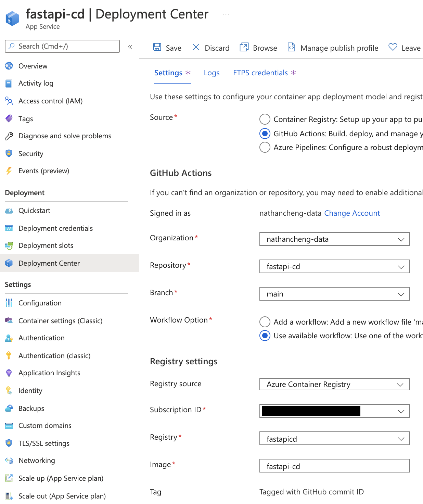423x504 pixels.
Task: Click the Manage publish profile file icon
Action: pos(291,47)
